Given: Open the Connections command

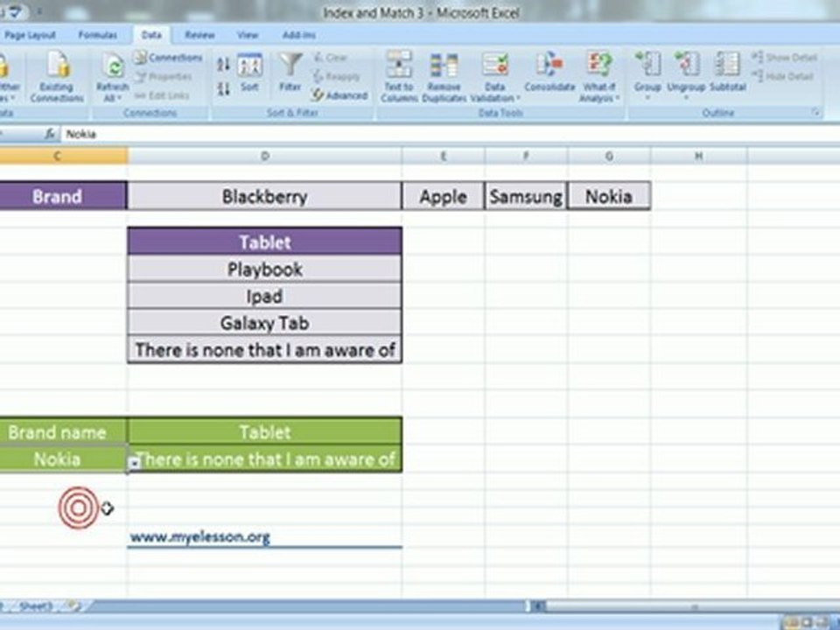Looking at the screenshot, I should click(168, 58).
